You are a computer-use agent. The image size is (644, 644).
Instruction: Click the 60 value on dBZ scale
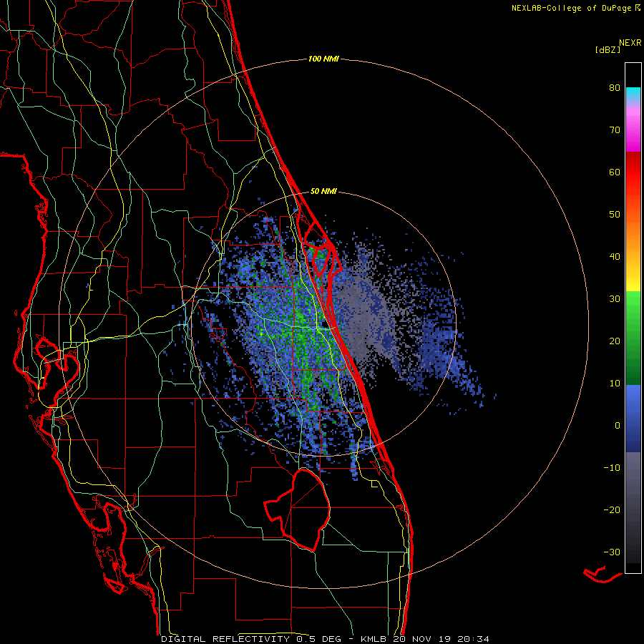tap(615, 172)
